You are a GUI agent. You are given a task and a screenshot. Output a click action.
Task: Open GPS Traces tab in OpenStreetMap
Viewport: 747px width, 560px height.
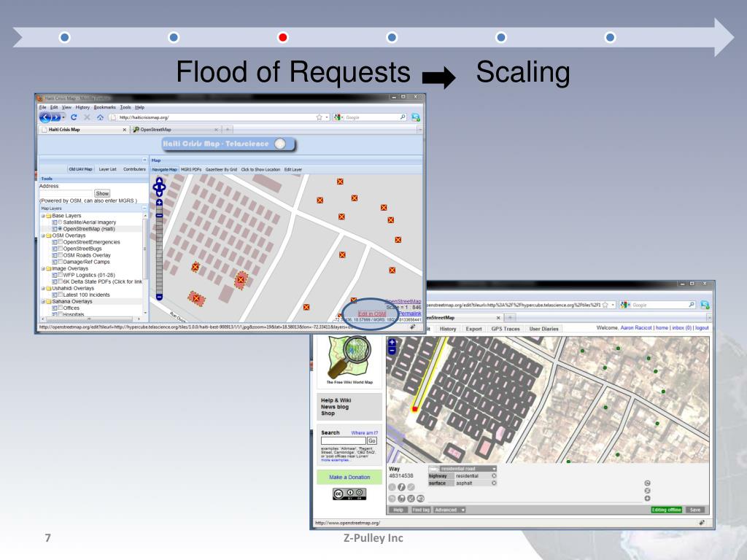[505, 329]
